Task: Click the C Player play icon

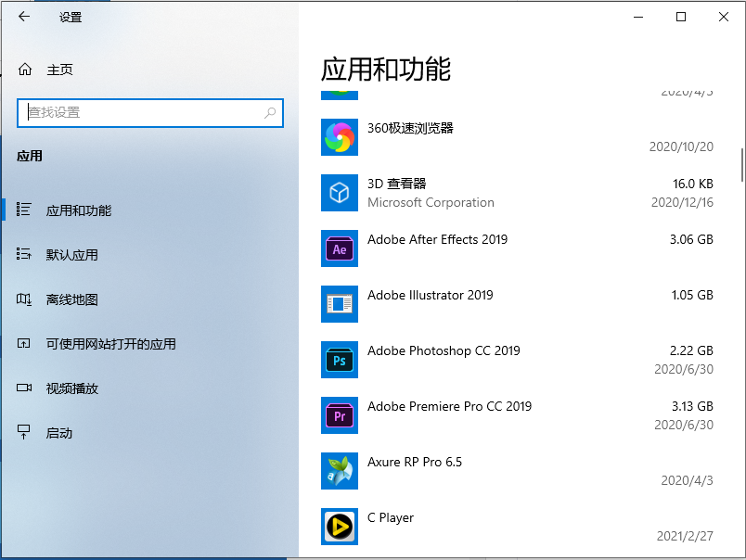Action: pos(339,527)
